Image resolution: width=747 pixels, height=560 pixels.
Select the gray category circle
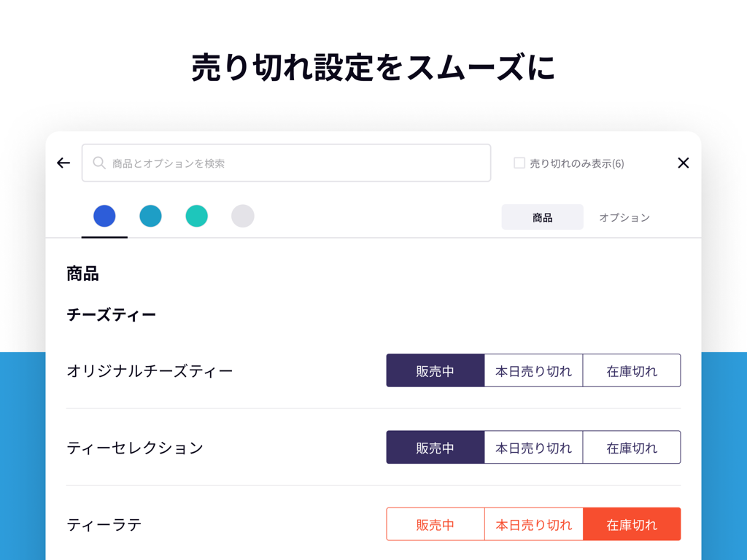[x=242, y=216]
